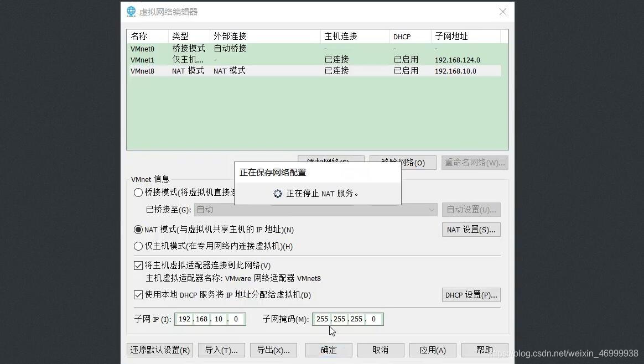Click 正在保存网络配置 dialog title
Image resolution: width=644 pixels, height=364 pixels.
tap(273, 173)
